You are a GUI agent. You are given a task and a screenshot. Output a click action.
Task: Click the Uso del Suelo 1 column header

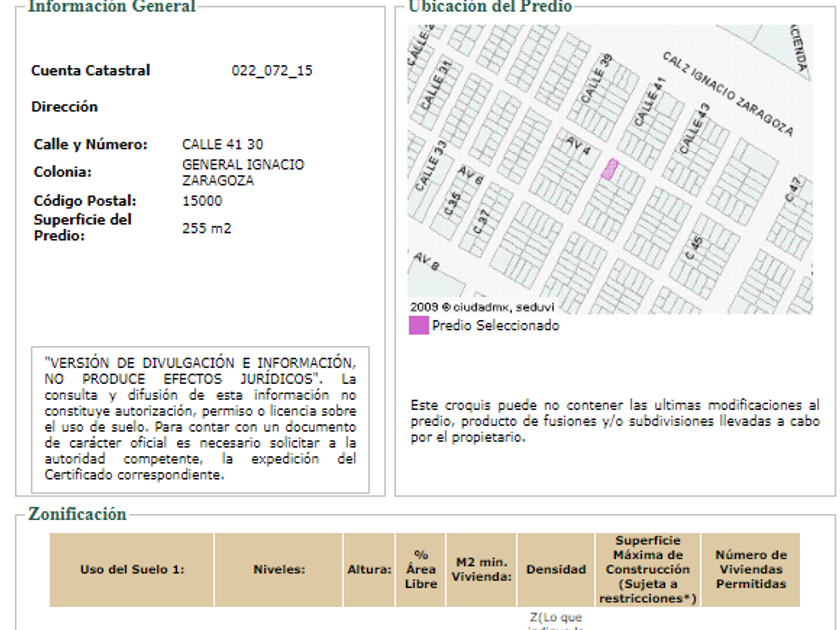click(132, 569)
